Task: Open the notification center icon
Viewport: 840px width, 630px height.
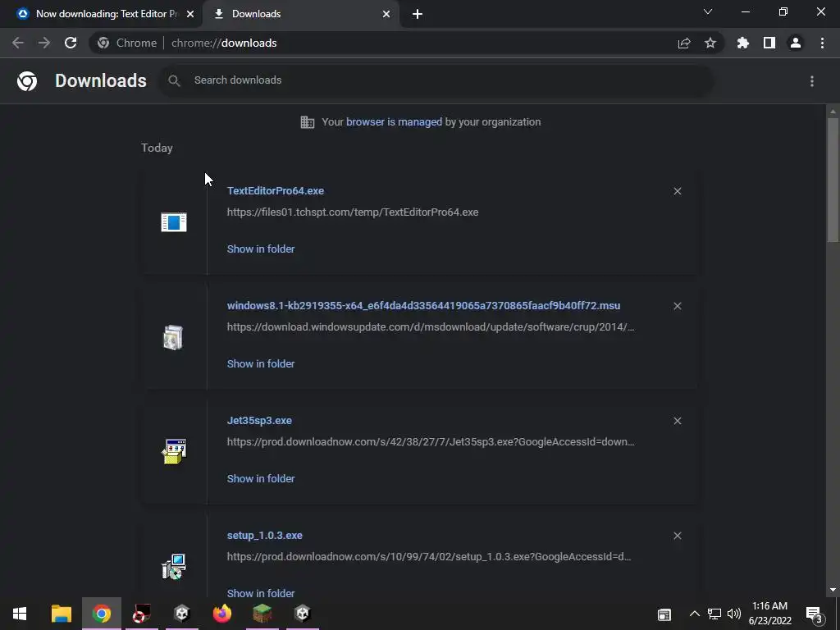Action: [x=815, y=614]
